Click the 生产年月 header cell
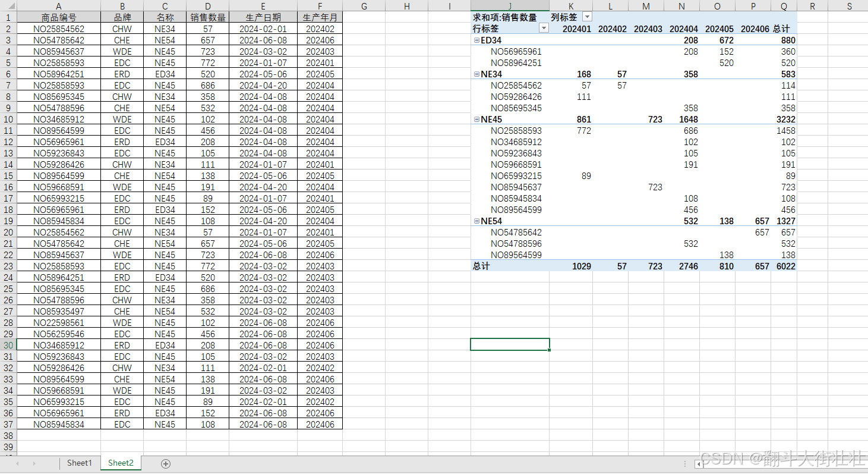Image resolution: width=868 pixels, height=474 pixels. (x=320, y=17)
